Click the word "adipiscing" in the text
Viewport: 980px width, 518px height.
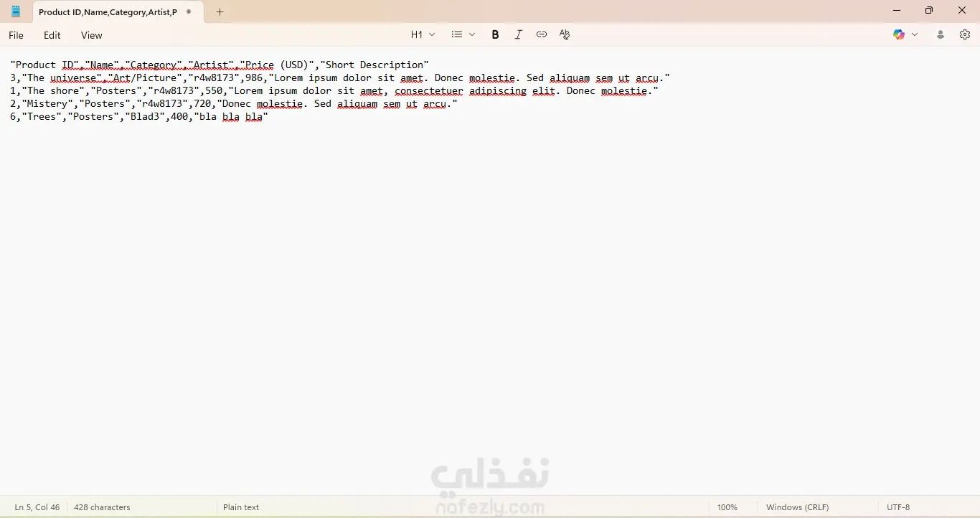(x=498, y=91)
